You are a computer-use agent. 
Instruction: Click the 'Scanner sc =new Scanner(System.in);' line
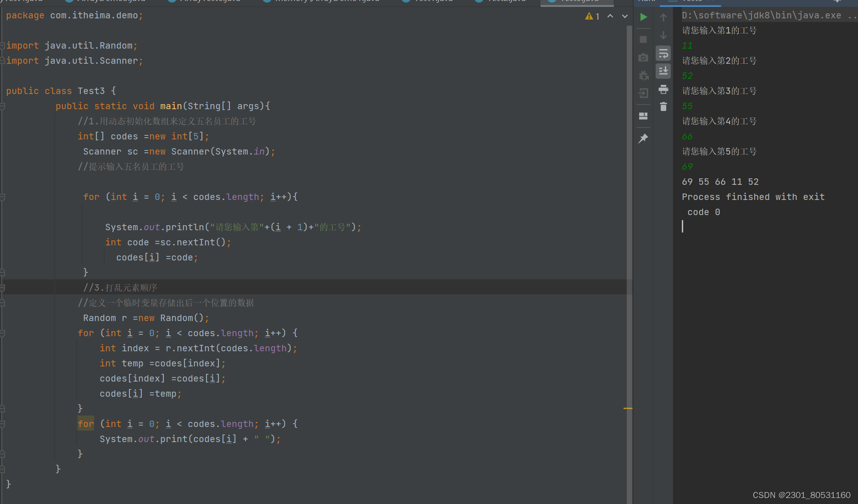coord(179,152)
